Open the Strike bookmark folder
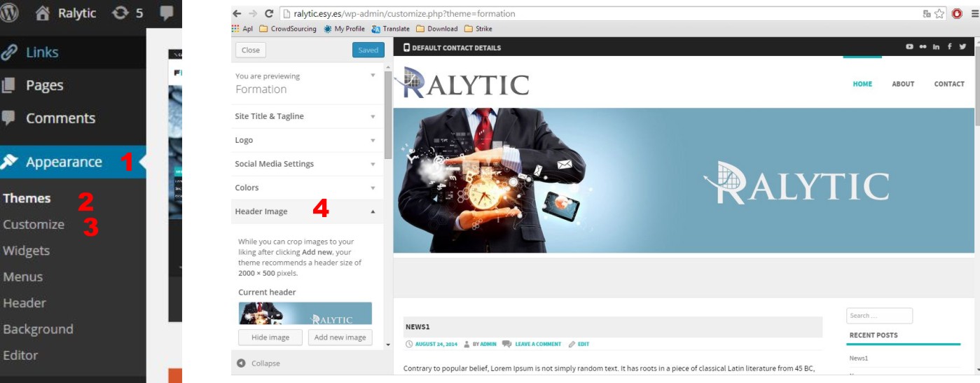This screenshot has height=383, width=980. point(478,29)
